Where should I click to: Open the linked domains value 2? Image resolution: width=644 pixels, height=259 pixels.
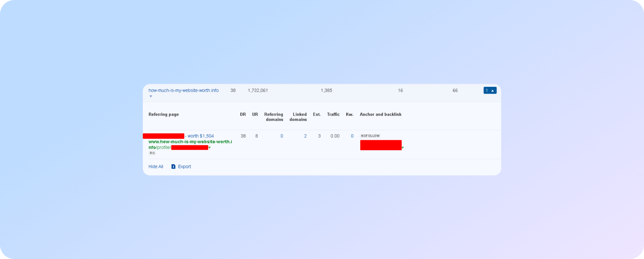coord(305,136)
